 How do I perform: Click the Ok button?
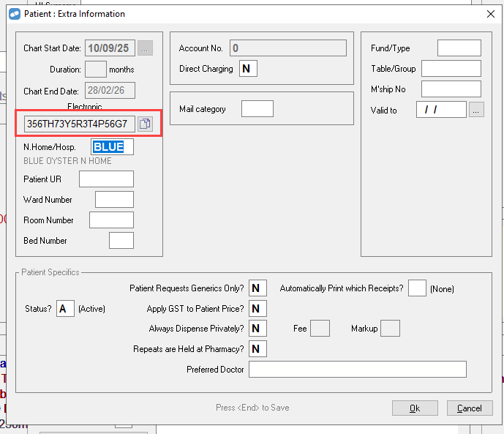tap(415, 408)
